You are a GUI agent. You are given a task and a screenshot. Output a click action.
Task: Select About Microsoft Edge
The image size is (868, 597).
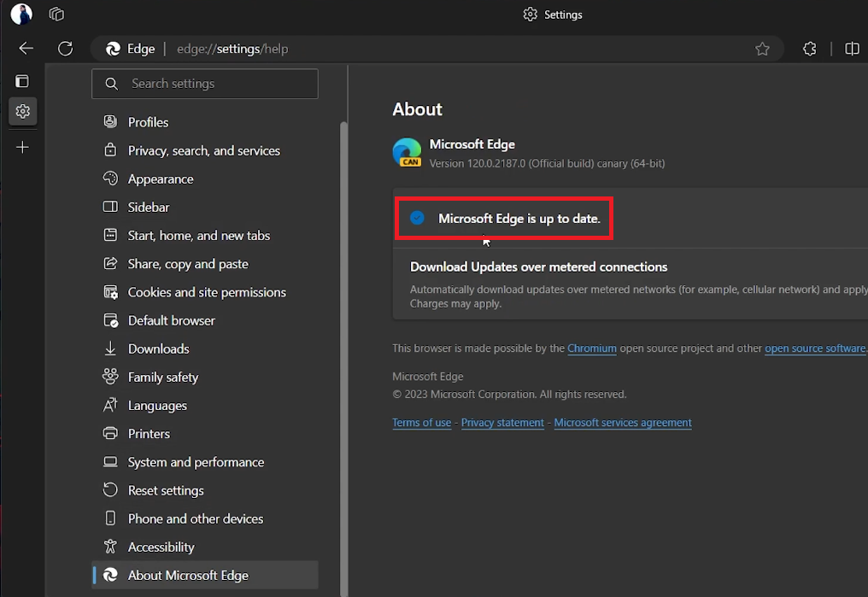(x=205, y=575)
